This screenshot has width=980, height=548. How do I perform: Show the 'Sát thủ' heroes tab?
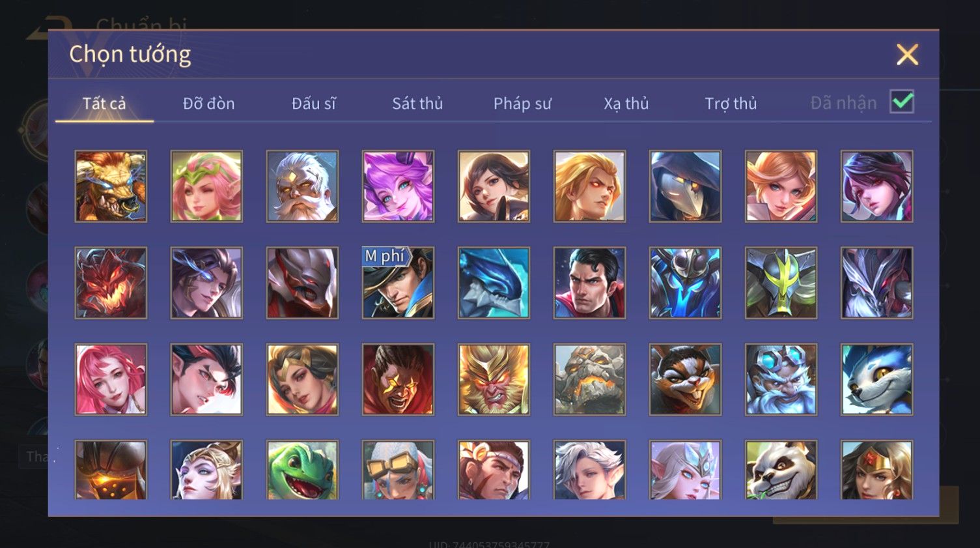(417, 104)
